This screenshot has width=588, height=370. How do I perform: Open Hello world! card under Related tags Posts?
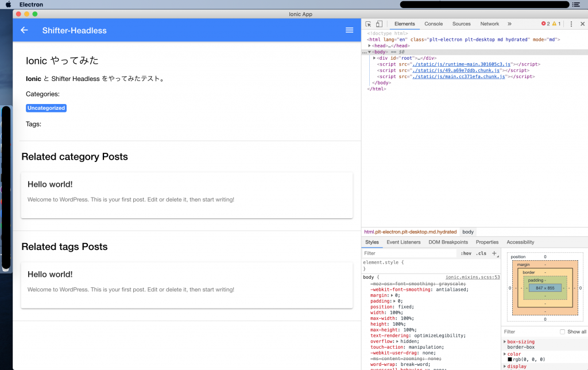187,285
